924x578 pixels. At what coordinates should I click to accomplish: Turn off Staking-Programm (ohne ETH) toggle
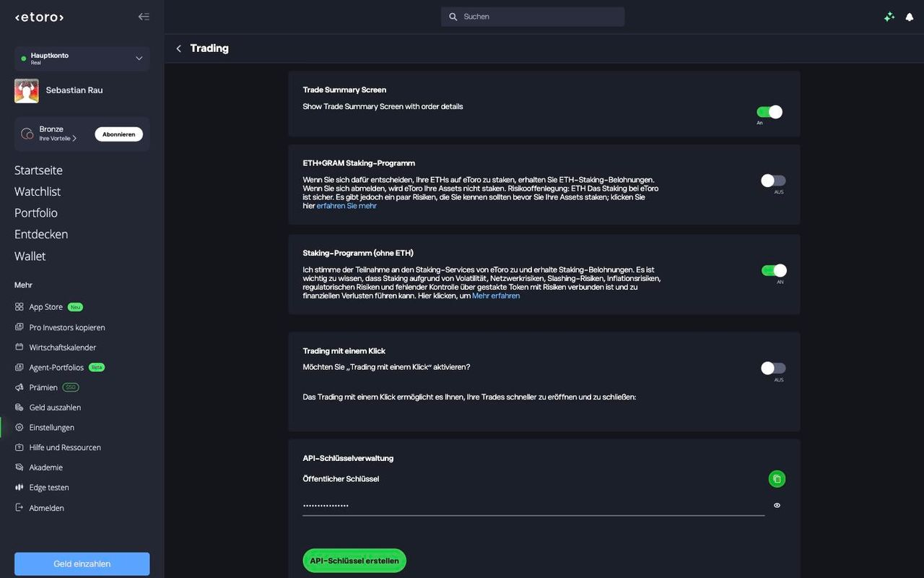point(774,271)
